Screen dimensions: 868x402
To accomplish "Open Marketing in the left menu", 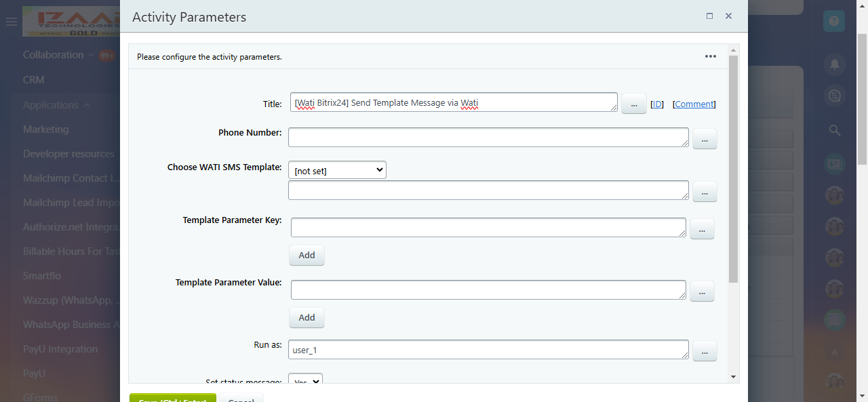I will click(45, 129).
